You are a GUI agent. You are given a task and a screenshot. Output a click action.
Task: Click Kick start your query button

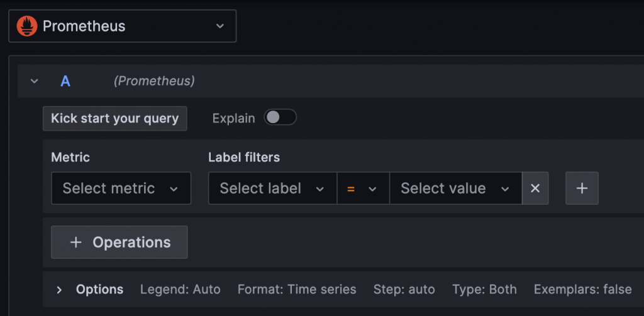[x=115, y=118]
